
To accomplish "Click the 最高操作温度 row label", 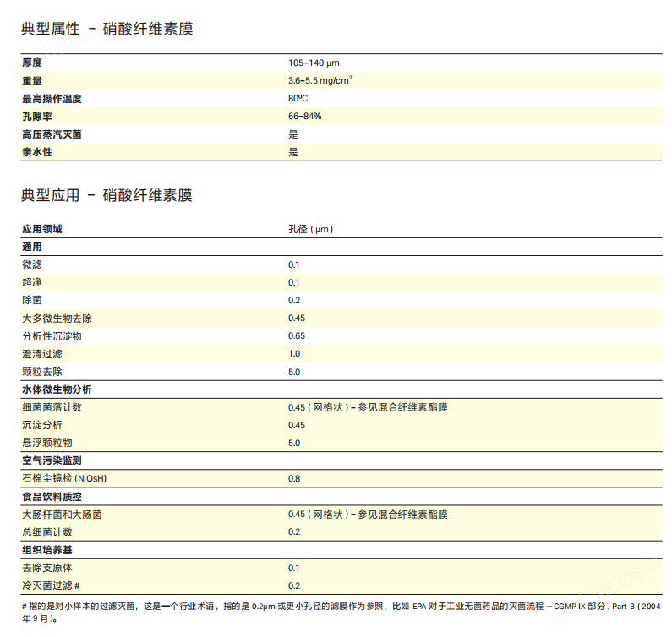I will 52,98.
